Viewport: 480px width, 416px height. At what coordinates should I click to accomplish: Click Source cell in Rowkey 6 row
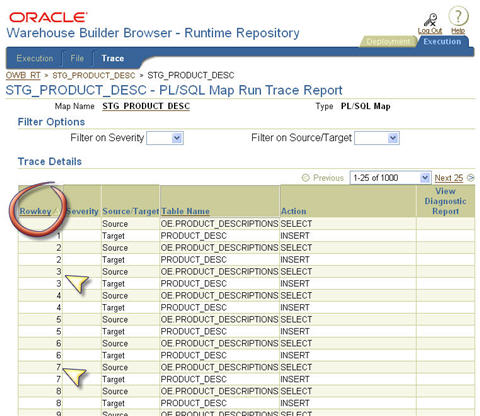click(115, 343)
